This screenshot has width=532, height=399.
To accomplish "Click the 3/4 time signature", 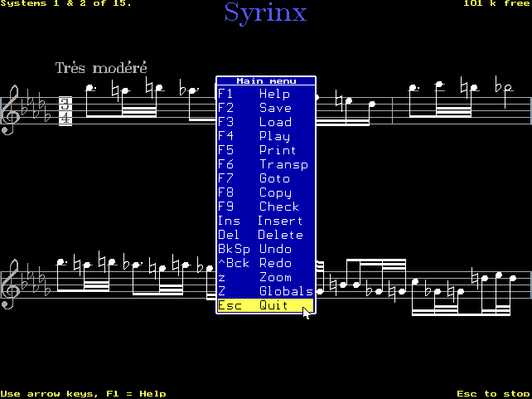I will 65,111.
